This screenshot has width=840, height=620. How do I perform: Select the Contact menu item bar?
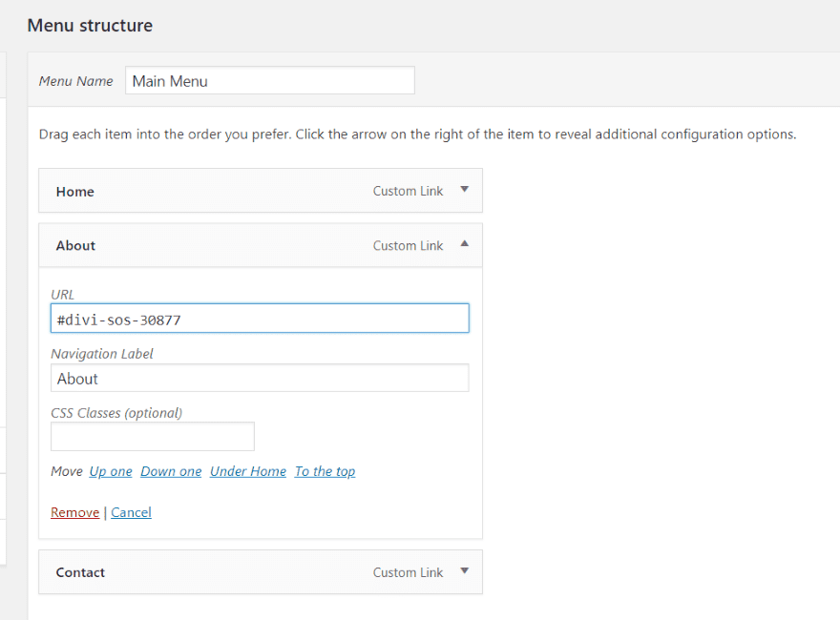pyautogui.click(x=261, y=571)
